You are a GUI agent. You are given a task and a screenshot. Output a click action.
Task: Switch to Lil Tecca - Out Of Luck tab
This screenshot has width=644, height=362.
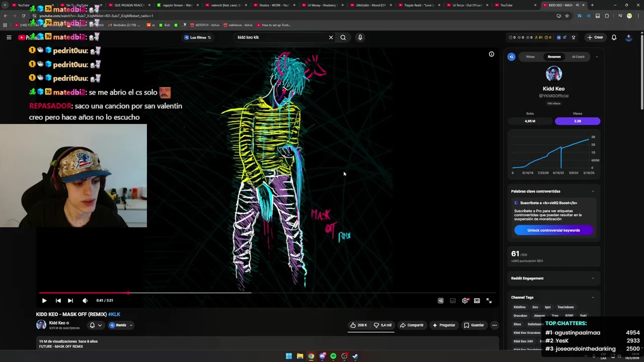coord(468,5)
